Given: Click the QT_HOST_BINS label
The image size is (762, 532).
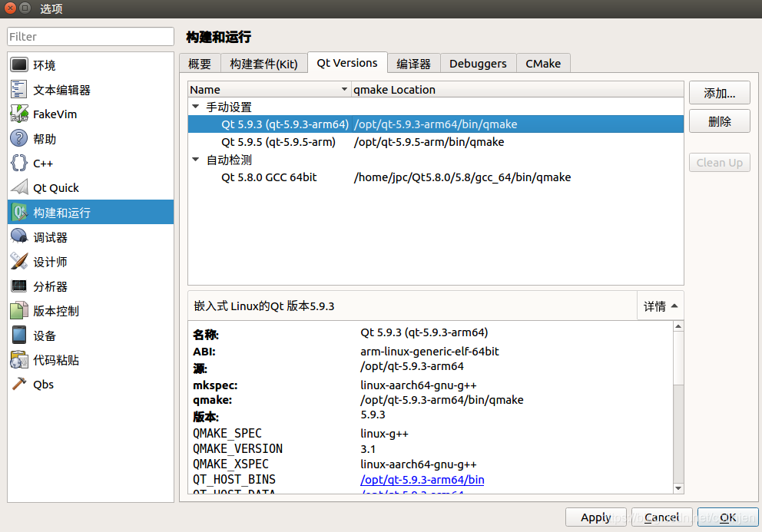Looking at the screenshot, I should 234,480.
